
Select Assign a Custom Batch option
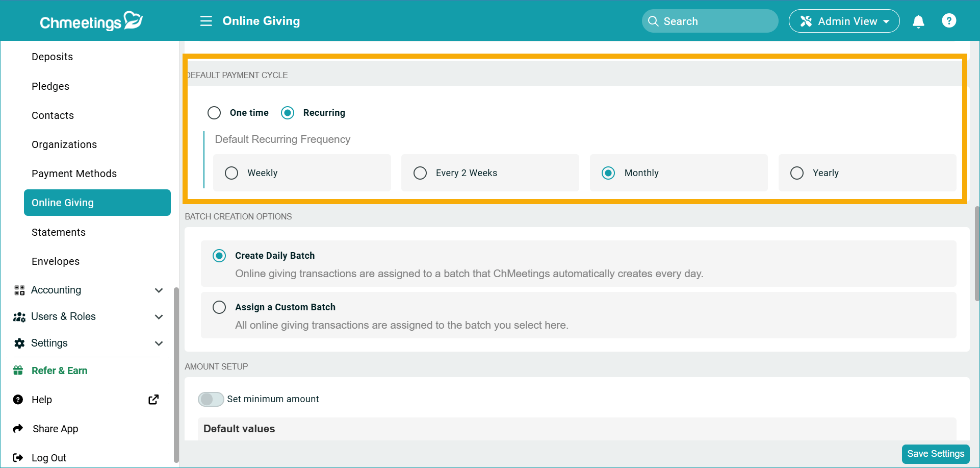click(x=219, y=307)
